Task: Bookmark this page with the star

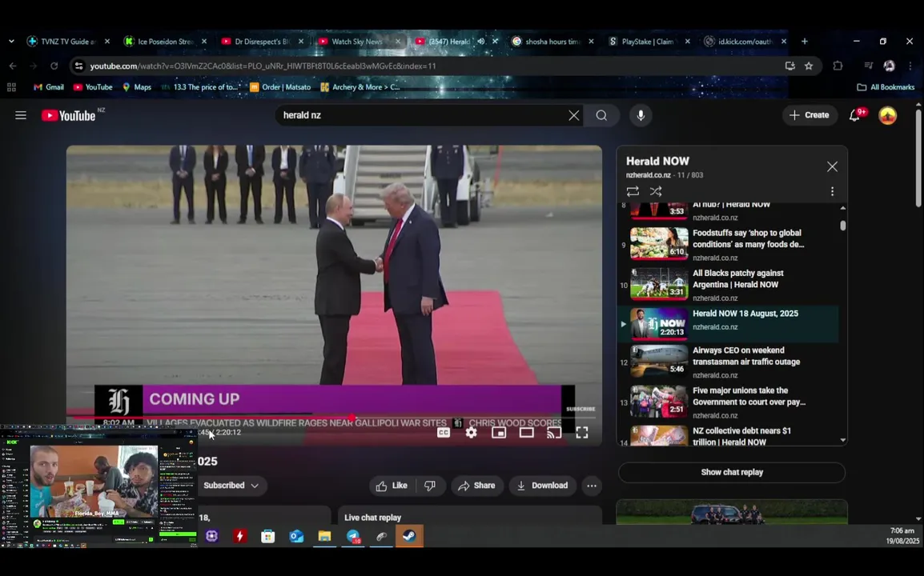Action: point(809,66)
